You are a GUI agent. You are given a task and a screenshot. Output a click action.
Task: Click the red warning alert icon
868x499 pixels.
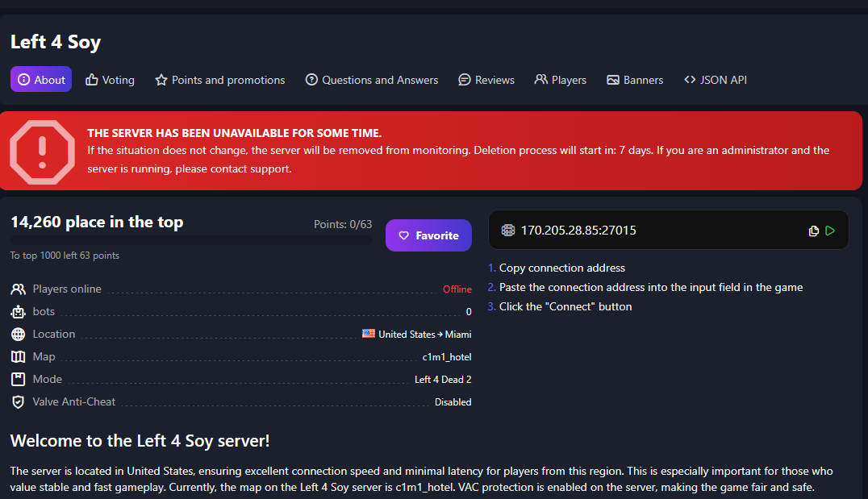(42, 152)
